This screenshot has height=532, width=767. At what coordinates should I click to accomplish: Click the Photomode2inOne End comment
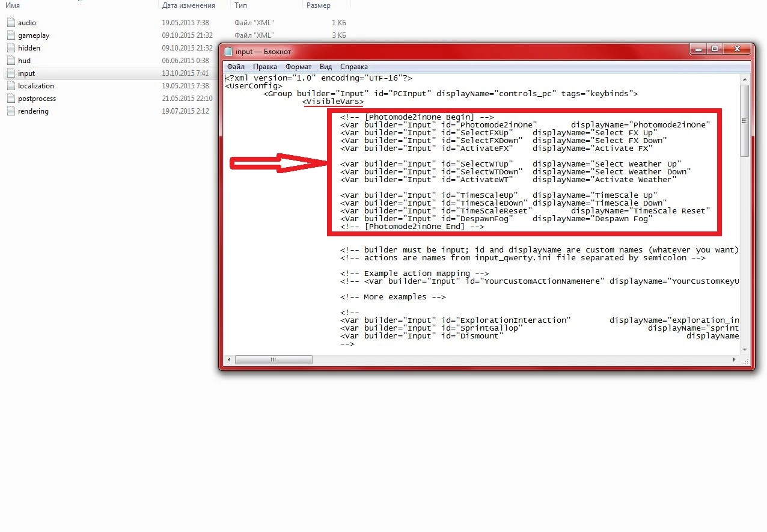(412, 227)
